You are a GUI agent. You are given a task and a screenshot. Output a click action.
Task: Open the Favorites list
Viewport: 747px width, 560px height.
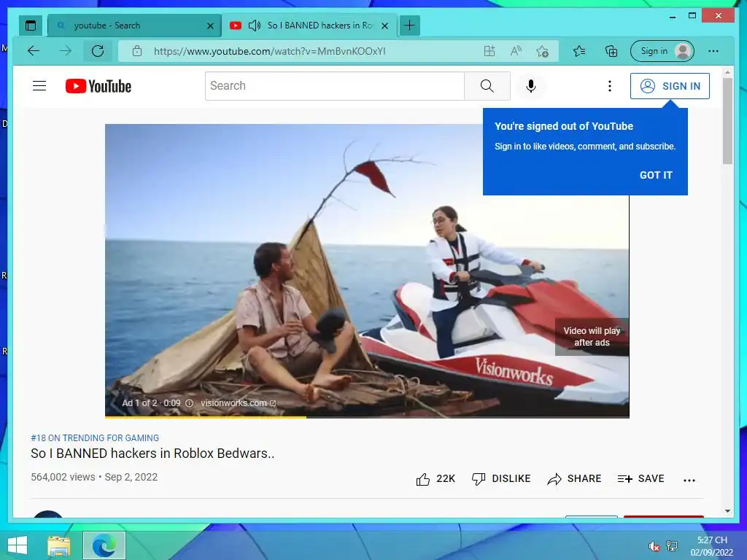(x=579, y=51)
